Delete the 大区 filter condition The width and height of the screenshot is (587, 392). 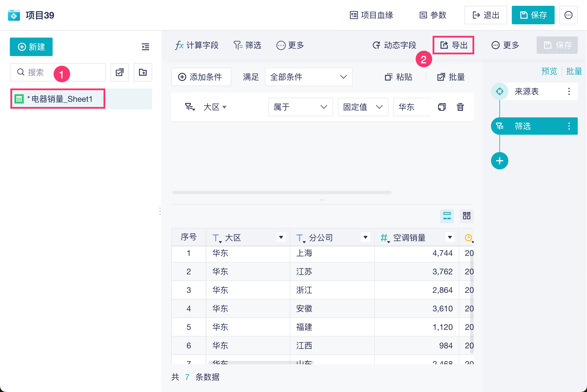tap(460, 107)
